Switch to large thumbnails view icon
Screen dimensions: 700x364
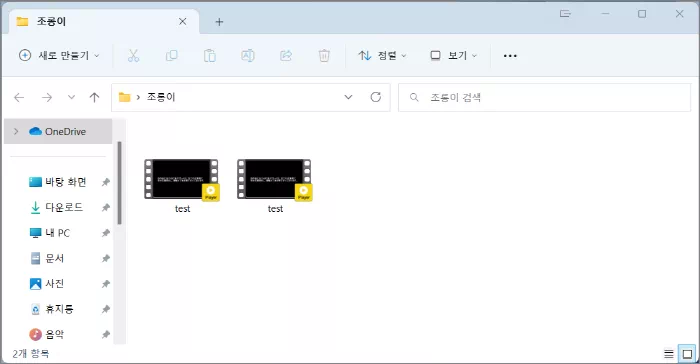click(x=687, y=355)
